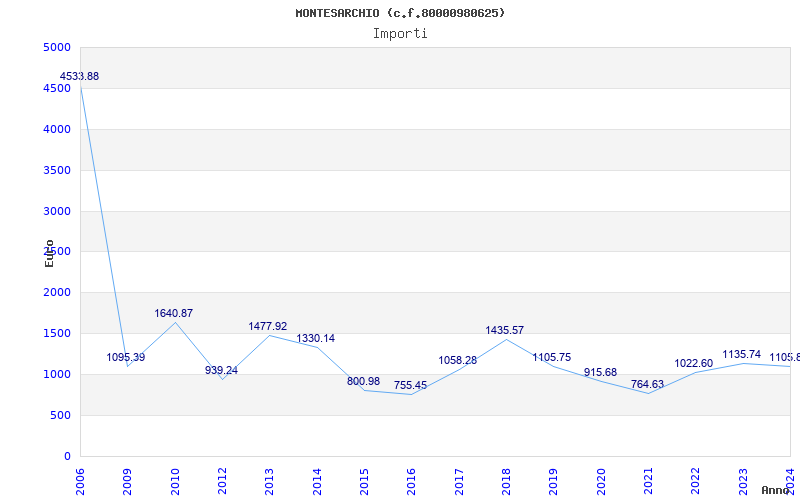Select the 1095.39 data label
This screenshot has width=800, height=500.
tap(126, 357)
